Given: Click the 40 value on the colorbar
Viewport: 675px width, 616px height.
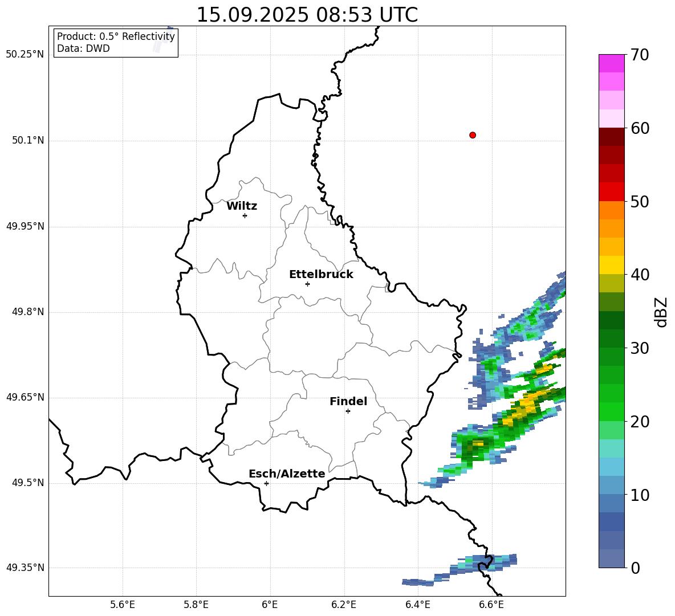Looking at the screenshot, I should (x=640, y=275).
